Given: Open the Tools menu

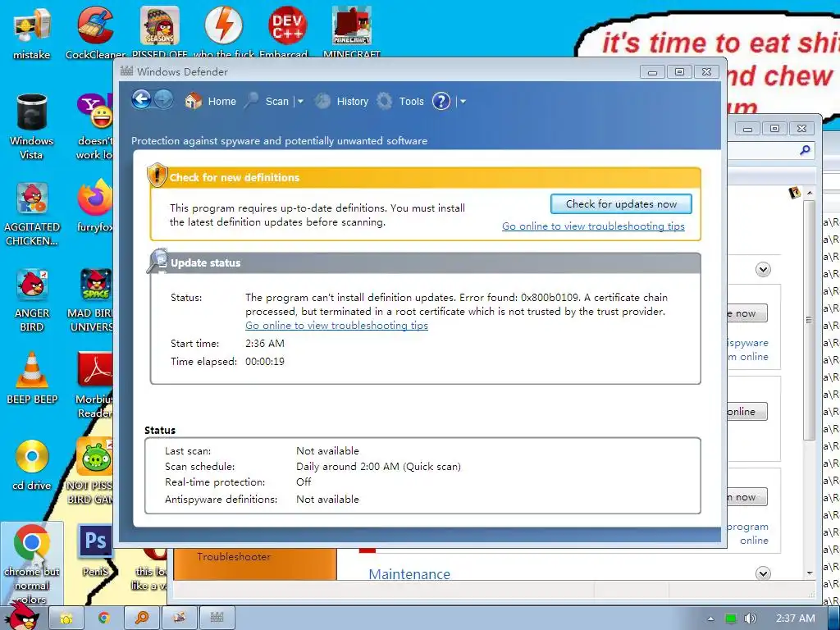Looking at the screenshot, I should pos(400,101).
